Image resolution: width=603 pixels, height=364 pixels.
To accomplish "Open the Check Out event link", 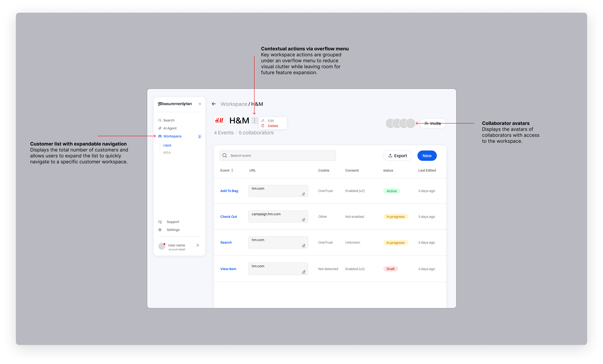I will coord(229,217).
